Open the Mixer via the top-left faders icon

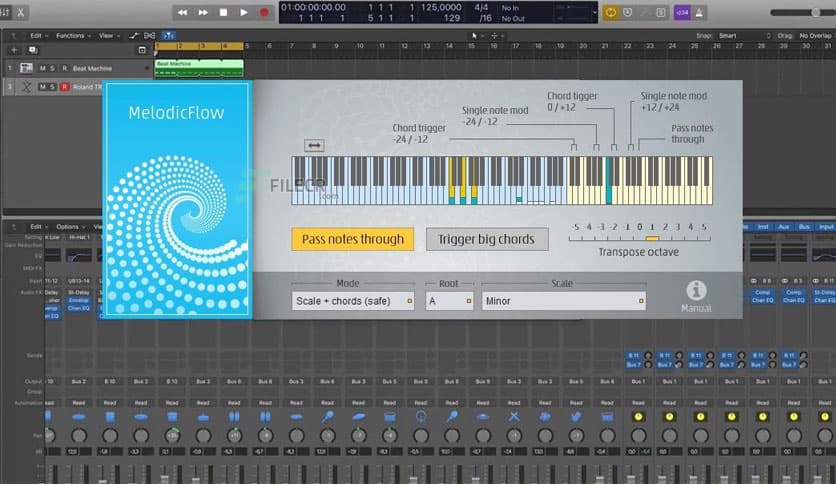(5, 12)
